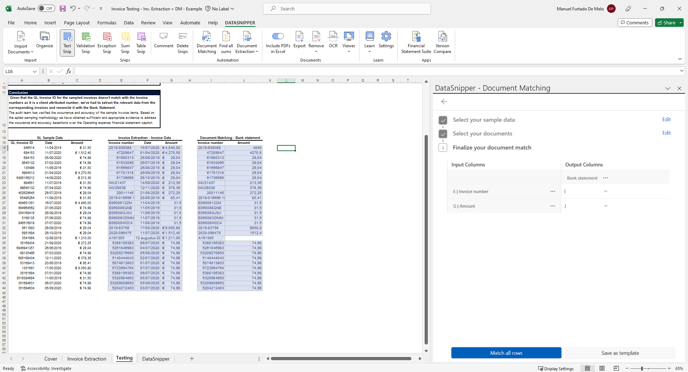
Task: Open the Comments pane
Action: point(634,22)
